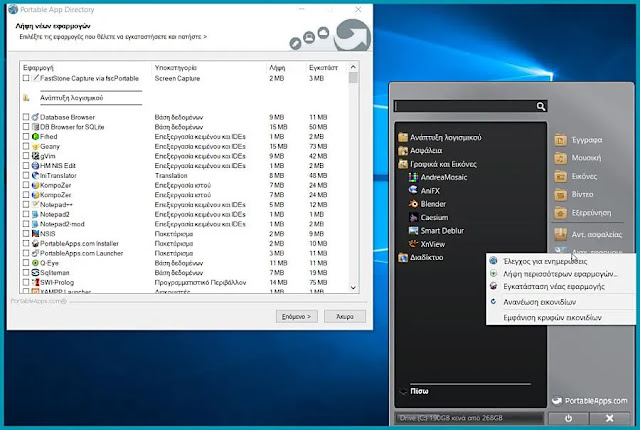640x430 pixels.
Task: Click the SWI-Prolog app icon
Action: click(x=36, y=282)
